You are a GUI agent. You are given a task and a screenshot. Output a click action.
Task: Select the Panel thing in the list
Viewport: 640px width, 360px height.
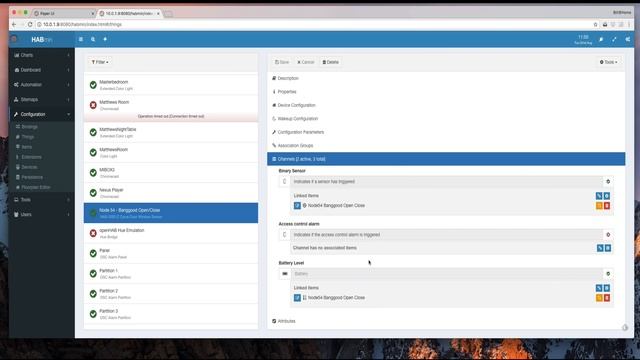click(x=171, y=253)
